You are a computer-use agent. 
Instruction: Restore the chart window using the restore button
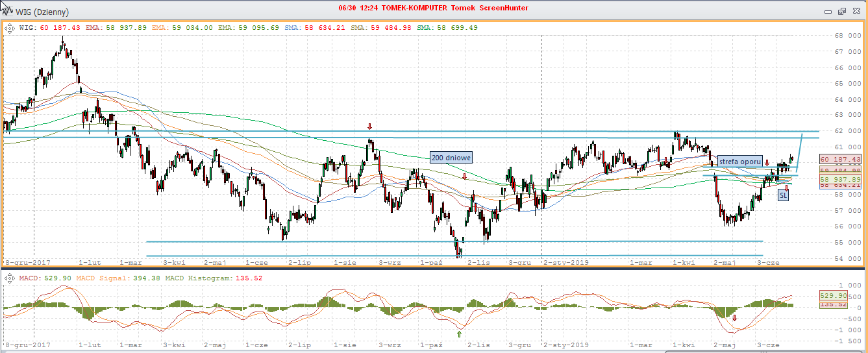coord(841,12)
